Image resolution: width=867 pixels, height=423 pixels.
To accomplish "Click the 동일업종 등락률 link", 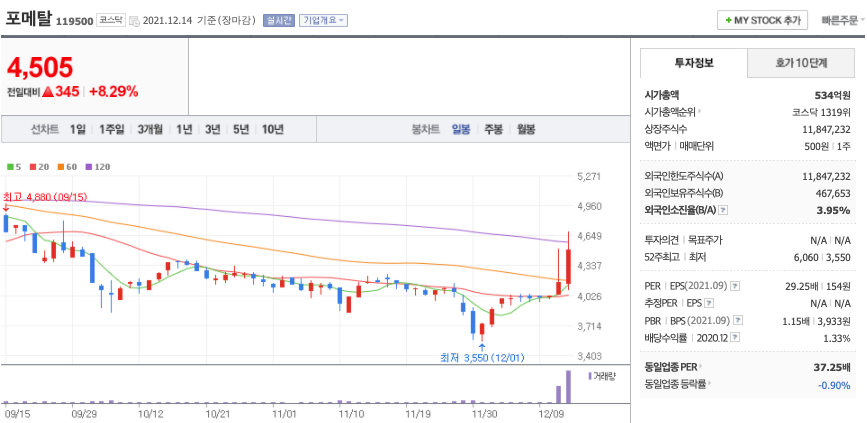I will pyautogui.click(x=675, y=384).
